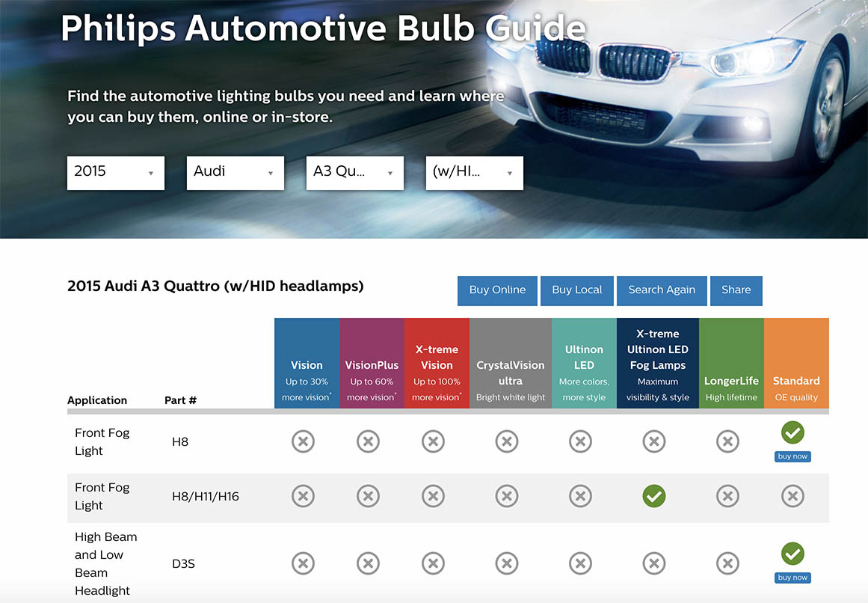Select the Ultinon LED column header
This screenshot has width=868, height=603.
584,364
